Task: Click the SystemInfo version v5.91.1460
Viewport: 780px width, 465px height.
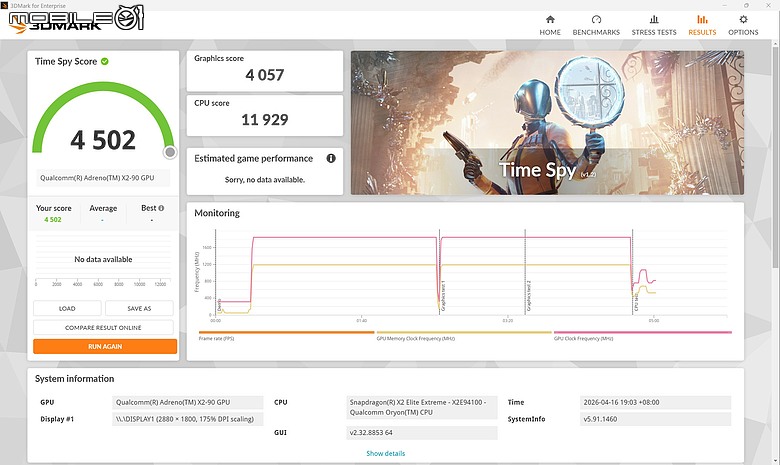Action: tap(656, 419)
